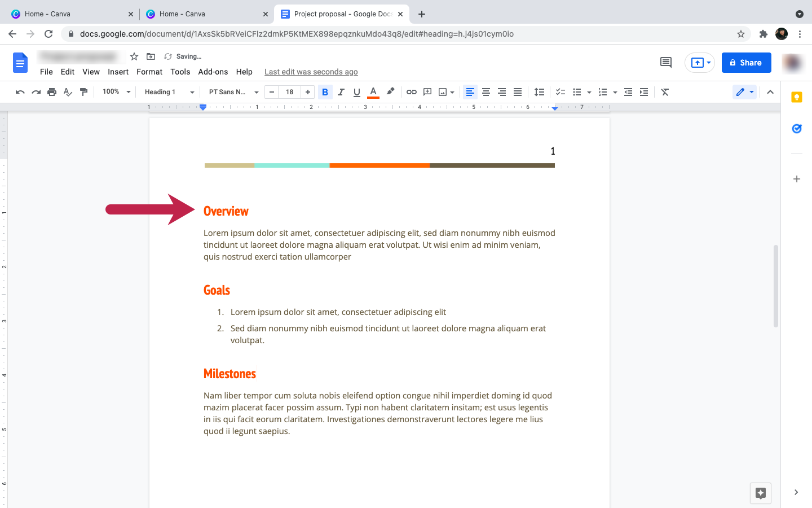Select the paint format tool

click(83, 91)
